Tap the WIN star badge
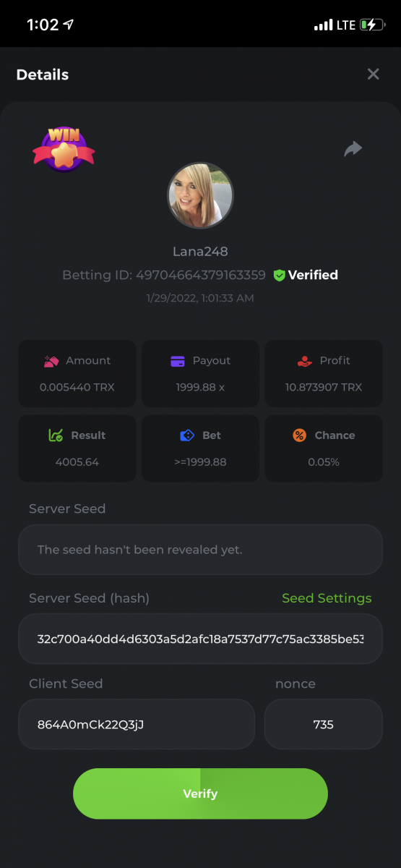Screen dimensions: 401x868 (64, 148)
